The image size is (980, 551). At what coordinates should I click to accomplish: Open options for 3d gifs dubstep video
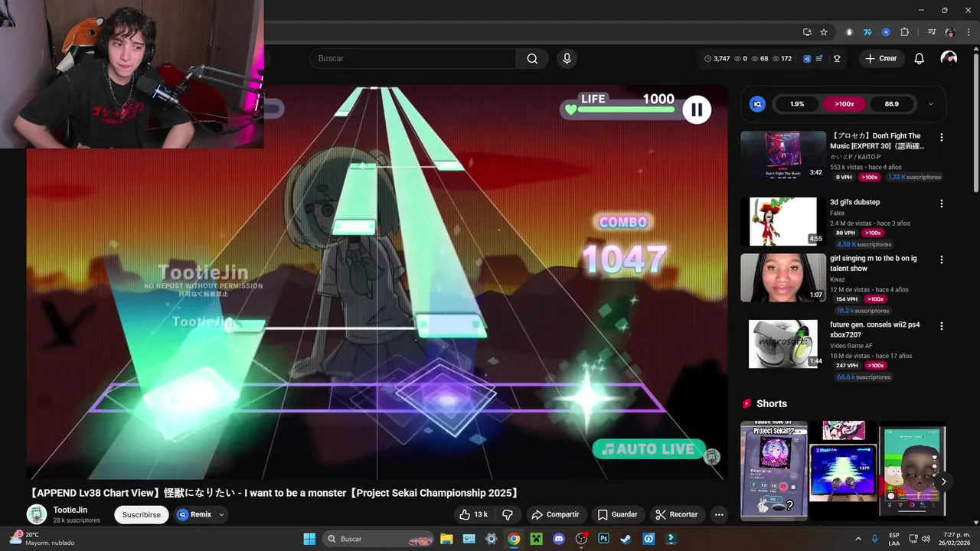click(942, 204)
